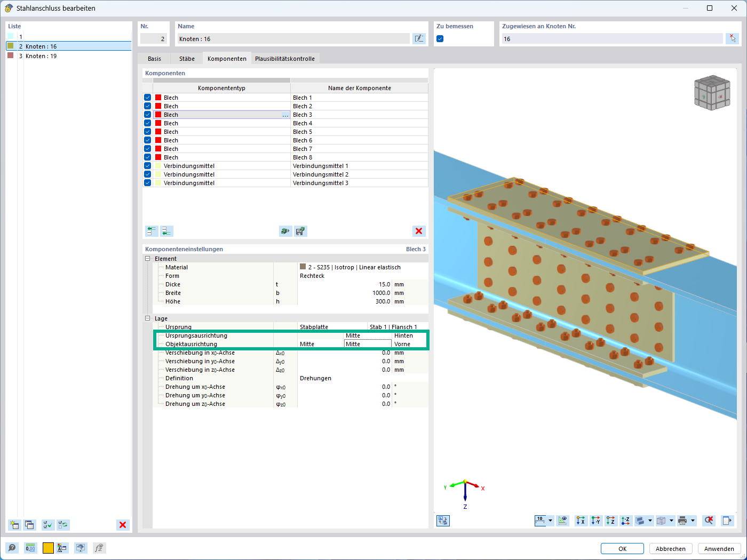The width and height of the screenshot is (747, 560).
Task: Click the yellow color square at the bottom
Action: (x=48, y=548)
